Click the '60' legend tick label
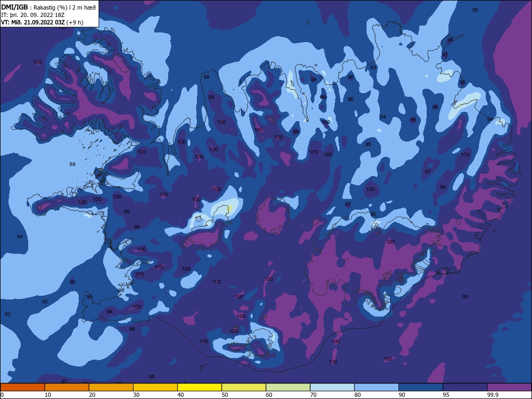Viewport: 532px width, 399px height. click(x=269, y=395)
